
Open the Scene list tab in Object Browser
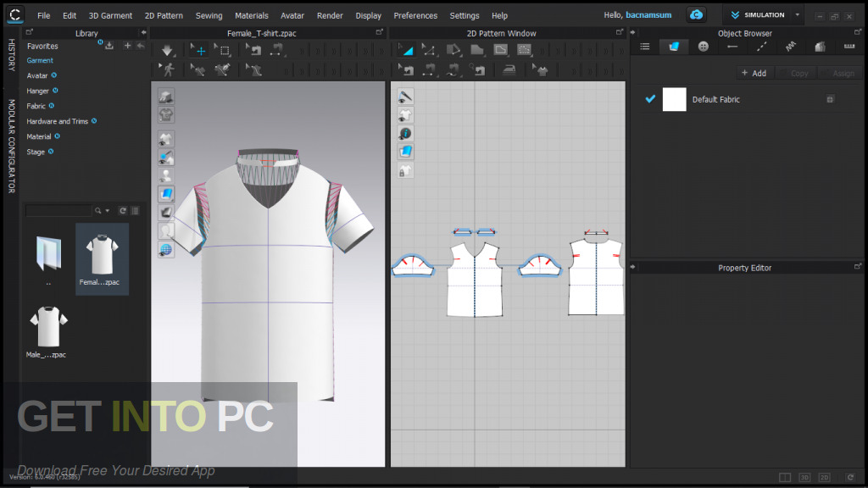645,47
